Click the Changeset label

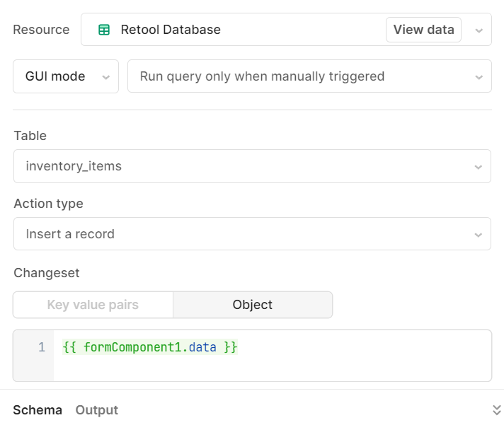point(47,273)
